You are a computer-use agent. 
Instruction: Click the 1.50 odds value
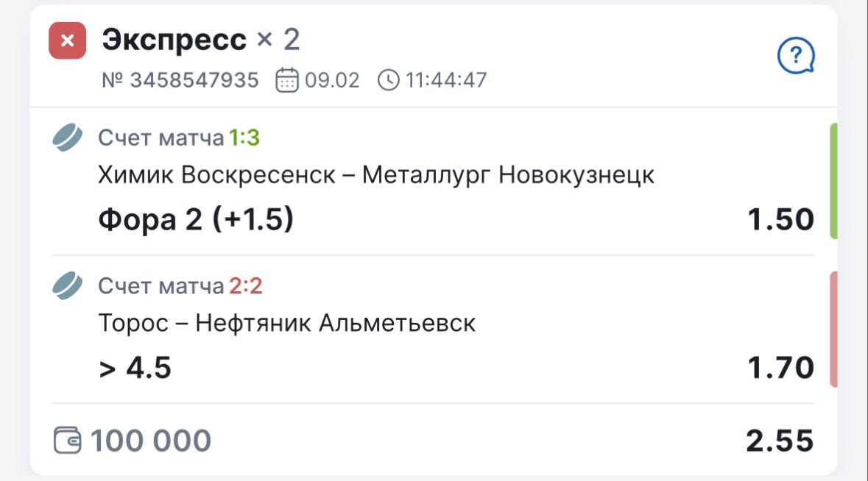pos(780,220)
